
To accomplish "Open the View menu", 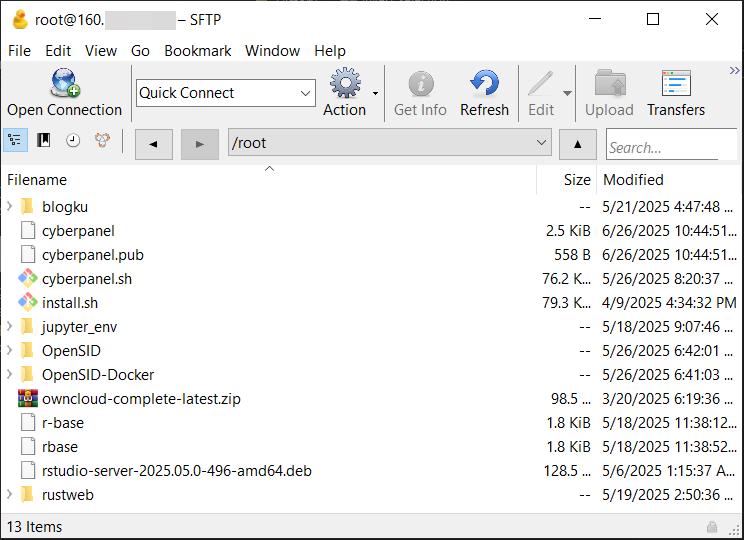I will (x=101, y=51).
